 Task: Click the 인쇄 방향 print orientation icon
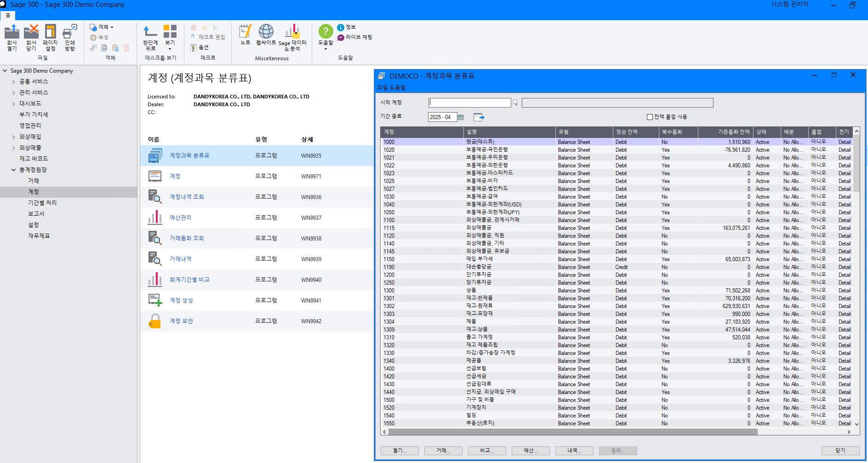pos(70,32)
